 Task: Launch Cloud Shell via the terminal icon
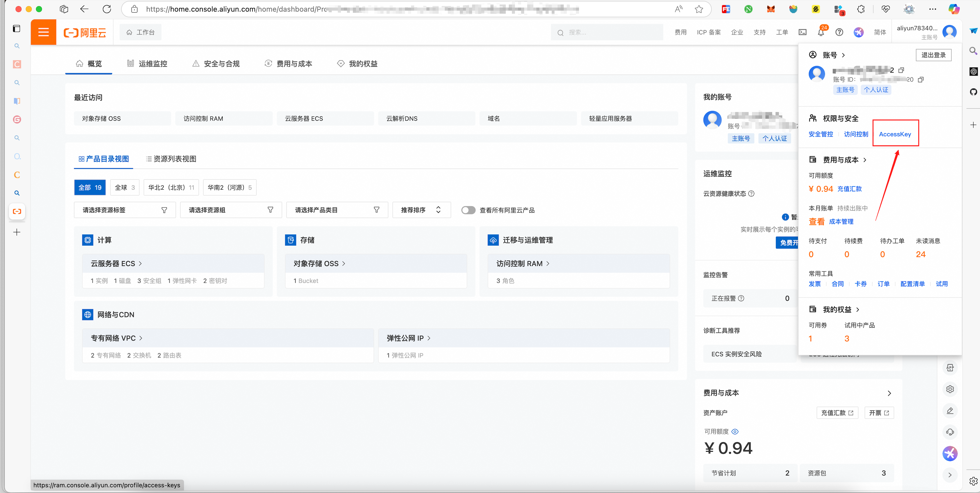[x=803, y=32]
